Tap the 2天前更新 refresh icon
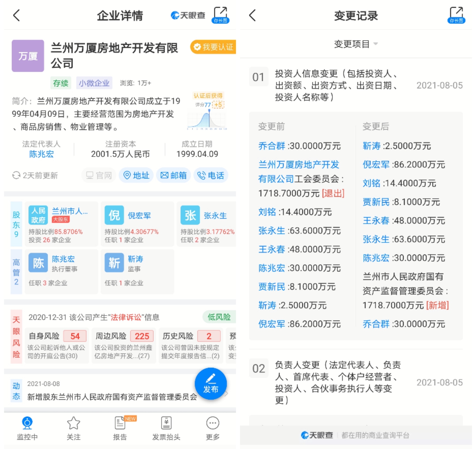476x449 pixels. pos(16,176)
